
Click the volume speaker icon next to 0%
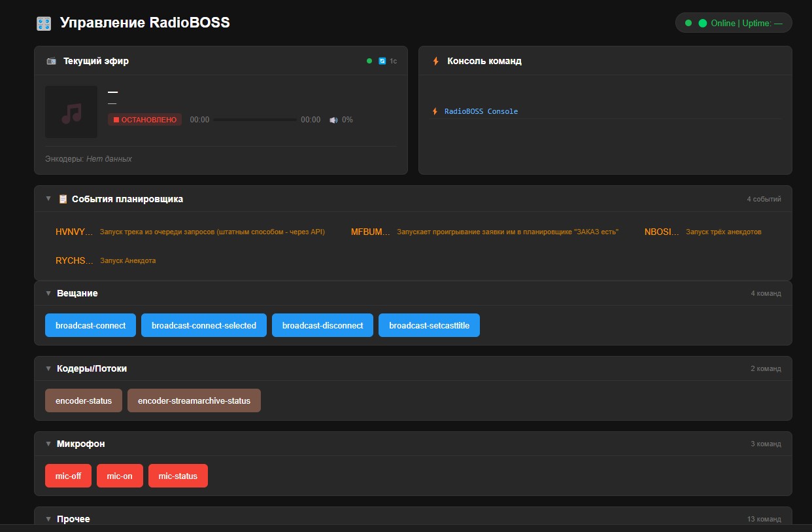[333, 120]
